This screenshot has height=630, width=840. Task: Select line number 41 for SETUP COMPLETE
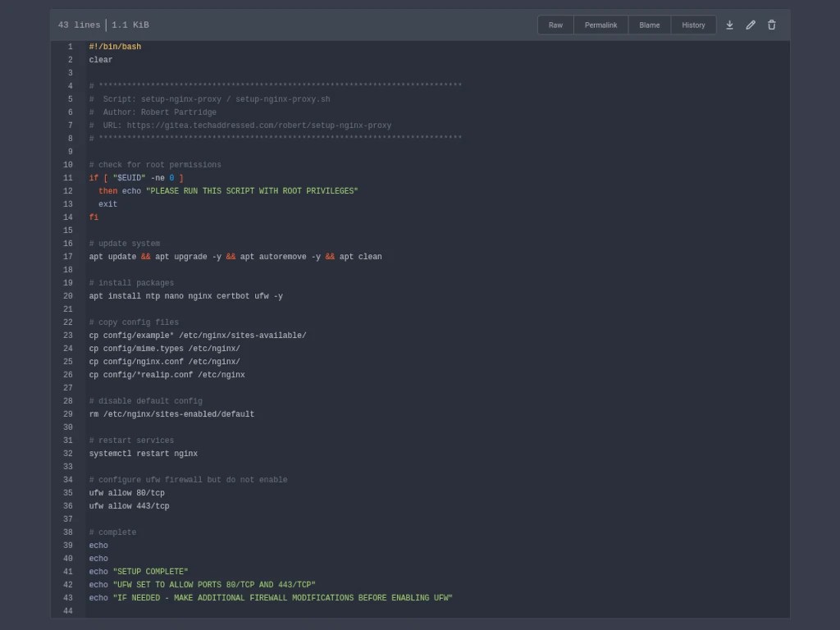68,572
